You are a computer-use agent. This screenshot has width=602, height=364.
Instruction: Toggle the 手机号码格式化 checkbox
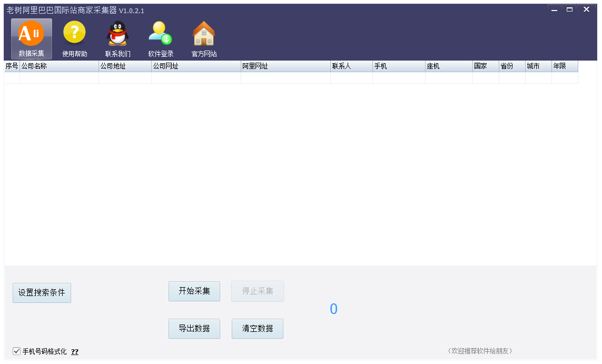coord(17,351)
